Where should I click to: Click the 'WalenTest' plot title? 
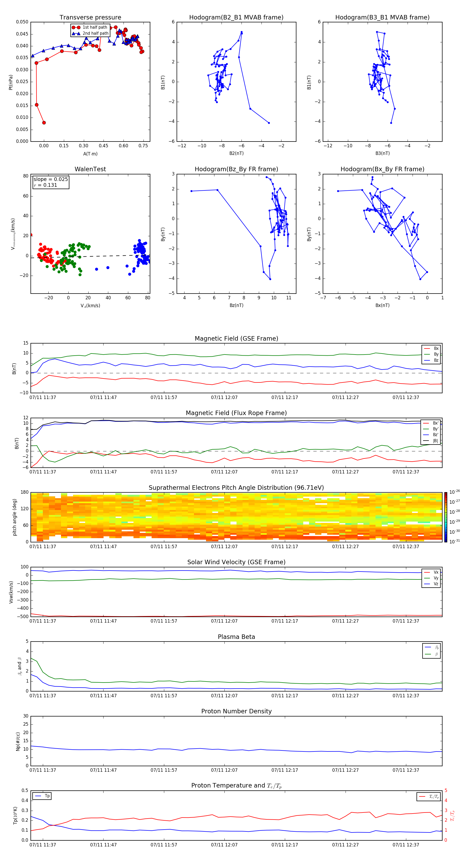click(x=90, y=169)
